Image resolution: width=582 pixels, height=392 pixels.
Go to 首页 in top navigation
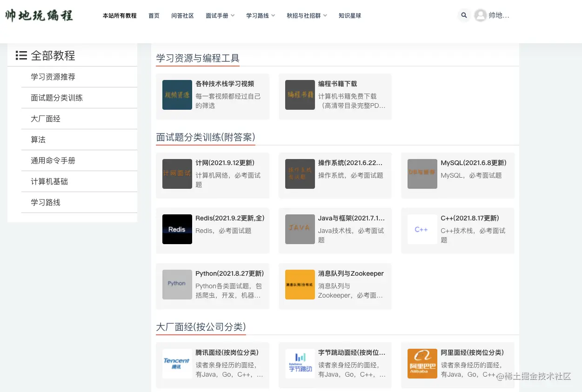154,15
